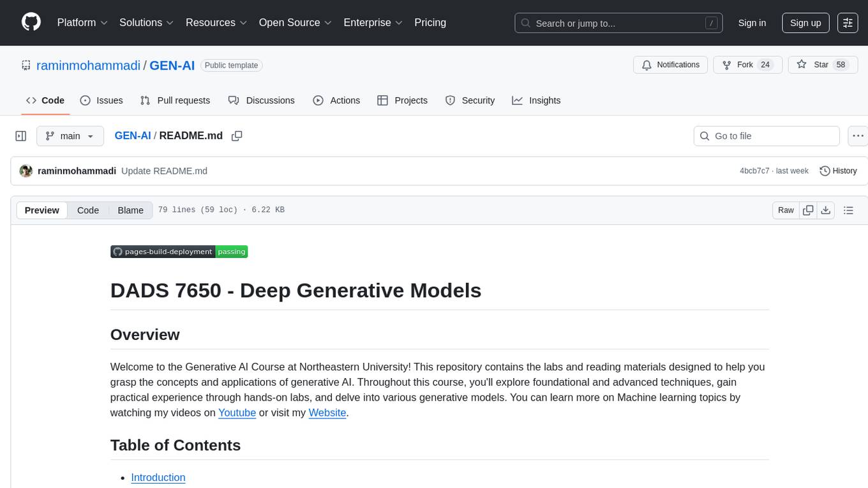Open the Raw file view
Screen dimensions: 868x488
786,210
